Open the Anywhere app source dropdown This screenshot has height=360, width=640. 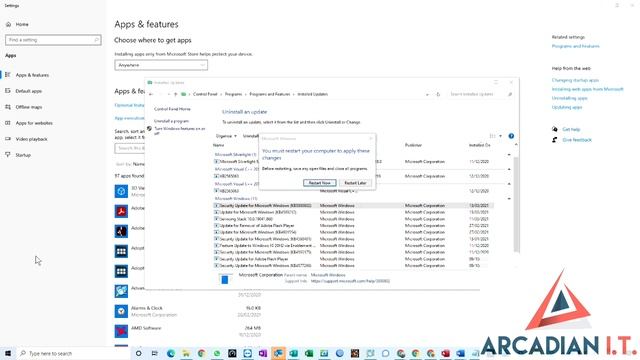click(161, 65)
